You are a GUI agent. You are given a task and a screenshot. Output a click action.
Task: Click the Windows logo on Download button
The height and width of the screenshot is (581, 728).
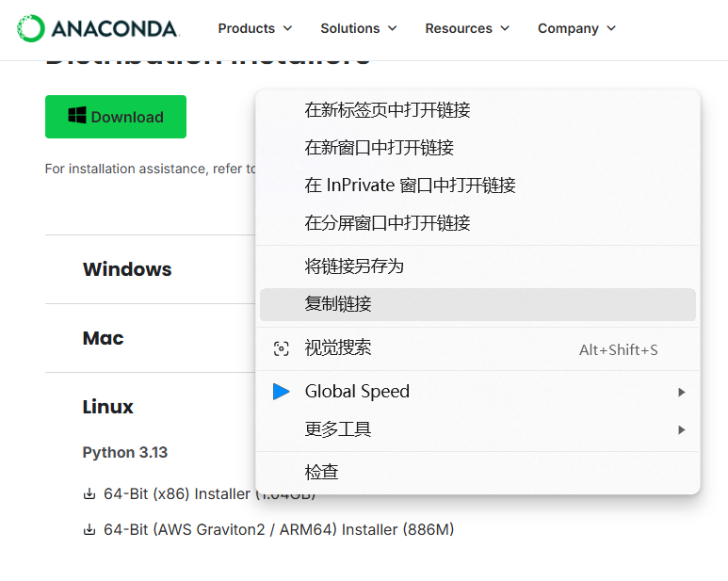77,117
